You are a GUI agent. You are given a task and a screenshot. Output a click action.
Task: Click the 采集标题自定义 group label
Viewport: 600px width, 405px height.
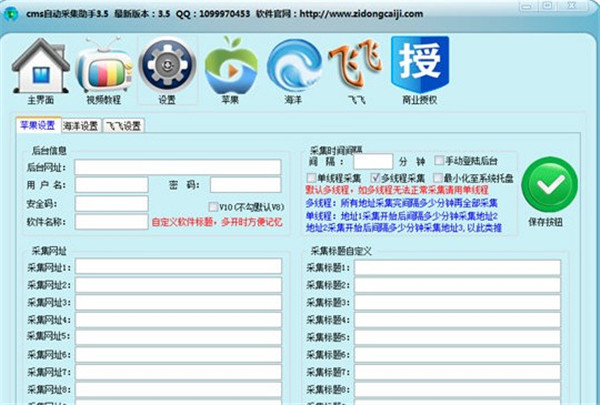(x=341, y=251)
